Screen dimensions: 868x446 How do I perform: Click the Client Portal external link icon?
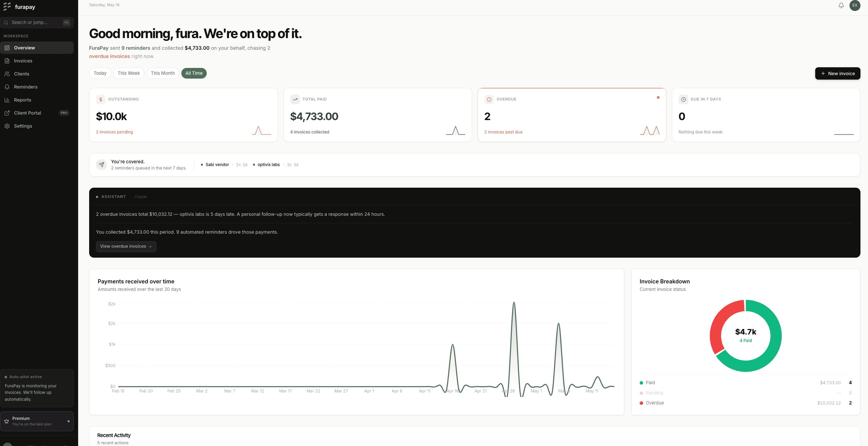click(7, 113)
